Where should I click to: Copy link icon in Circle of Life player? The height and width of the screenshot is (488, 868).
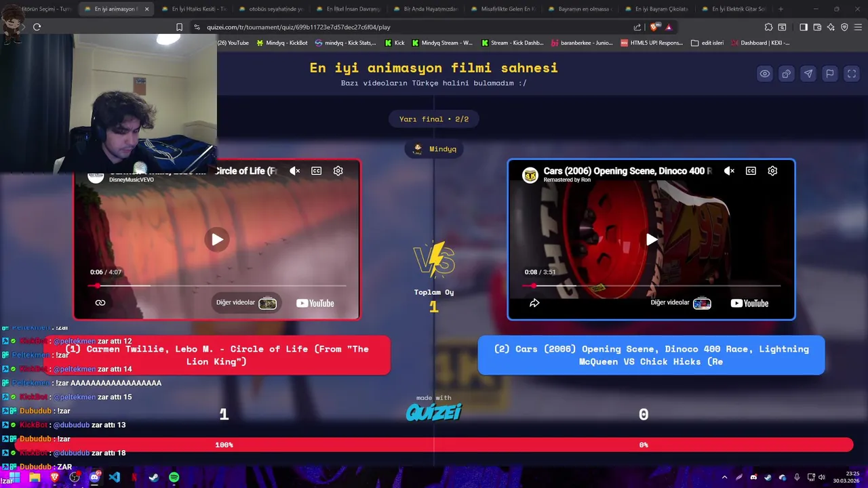coord(100,303)
